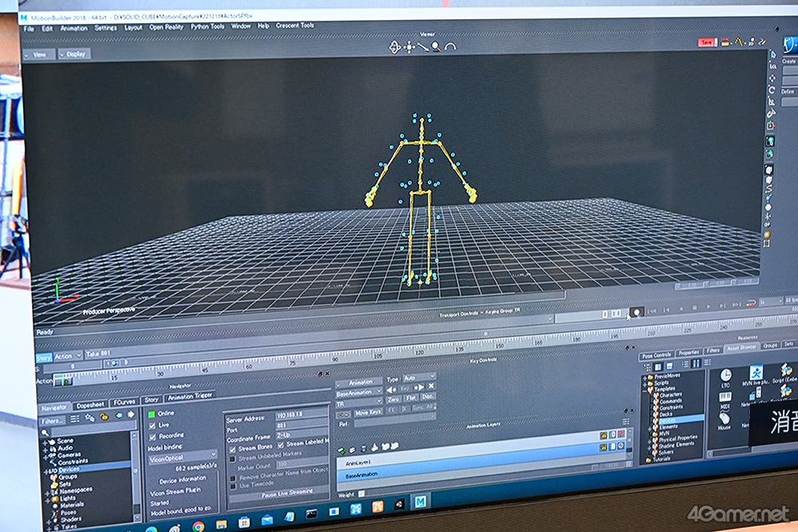Open the Open Reality menu

pyautogui.click(x=166, y=27)
